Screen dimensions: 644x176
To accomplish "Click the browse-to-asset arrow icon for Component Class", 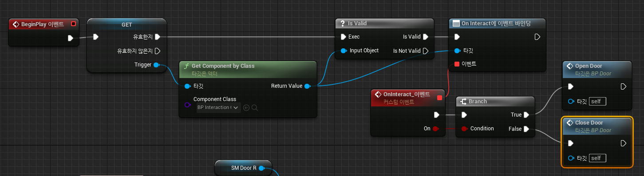I will [x=246, y=107].
